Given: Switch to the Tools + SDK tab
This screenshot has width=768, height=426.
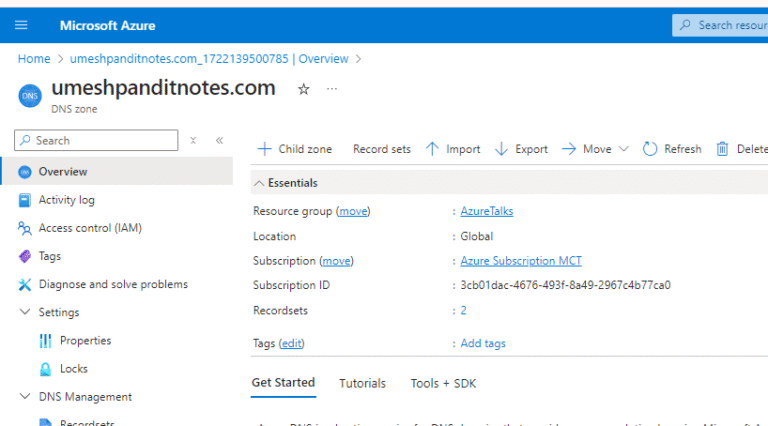Looking at the screenshot, I should click(443, 383).
